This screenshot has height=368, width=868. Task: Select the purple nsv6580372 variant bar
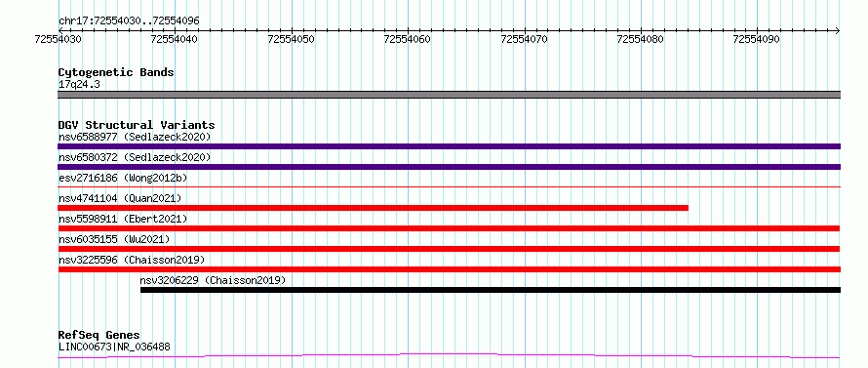click(x=449, y=167)
